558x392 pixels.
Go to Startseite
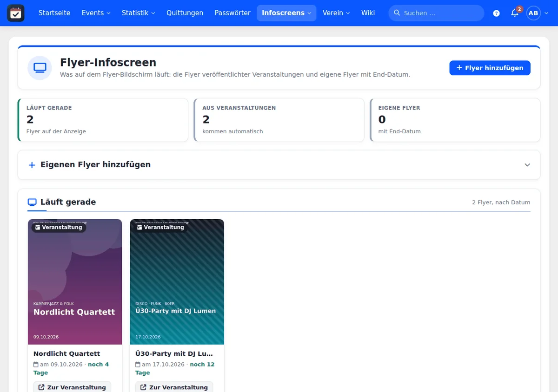pyautogui.click(x=54, y=13)
